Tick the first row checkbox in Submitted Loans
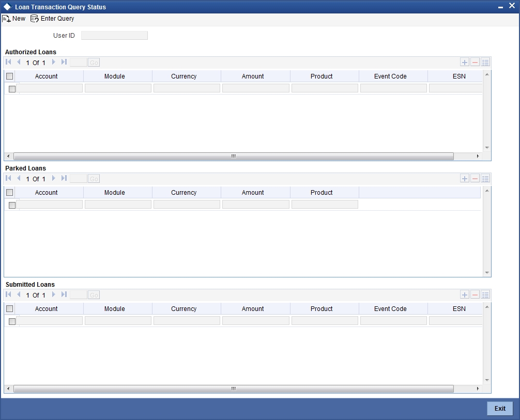Image resolution: width=520 pixels, height=420 pixels. pyautogui.click(x=12, y=321)
